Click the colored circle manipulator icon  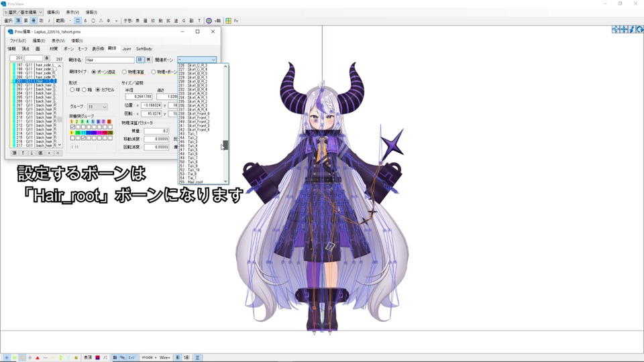[209, 21]
